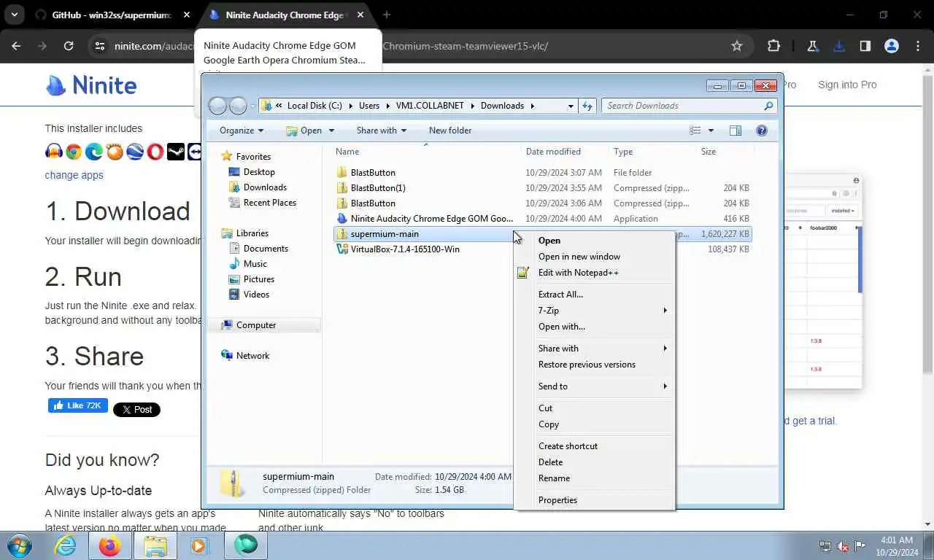
Task: Go back in the browser
Action: pos(16,46)
